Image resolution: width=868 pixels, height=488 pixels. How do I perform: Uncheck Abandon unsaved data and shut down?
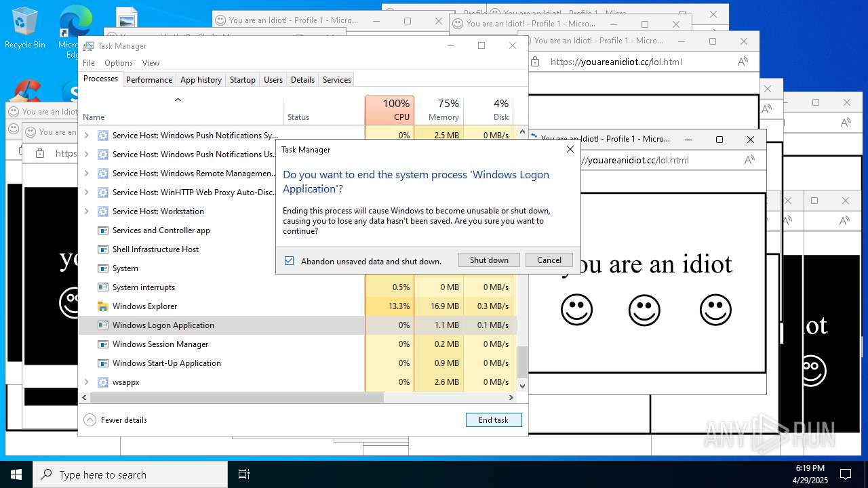pyautogui.click(x=290, y=261)
